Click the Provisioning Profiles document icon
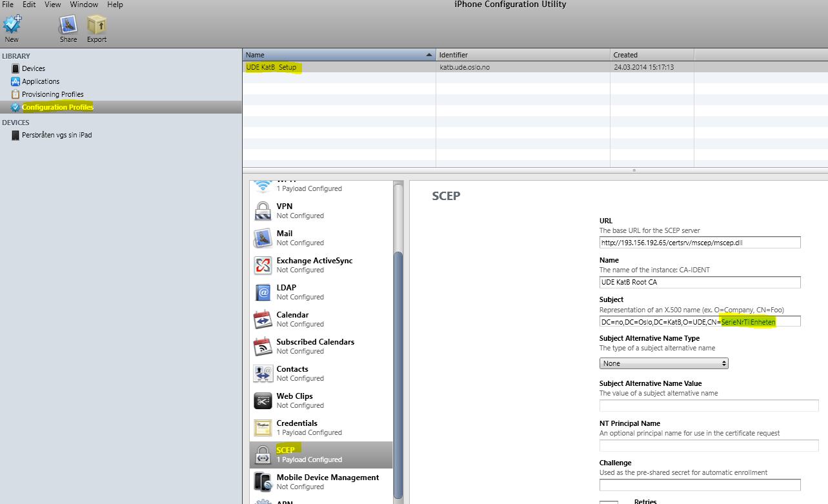The image size is (828, 504). 15,94
